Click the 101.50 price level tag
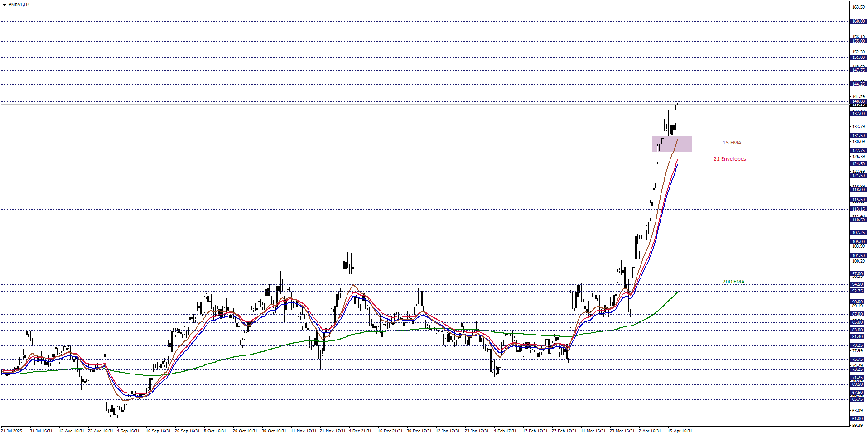The image size is (868, 436). click(858, 256)
